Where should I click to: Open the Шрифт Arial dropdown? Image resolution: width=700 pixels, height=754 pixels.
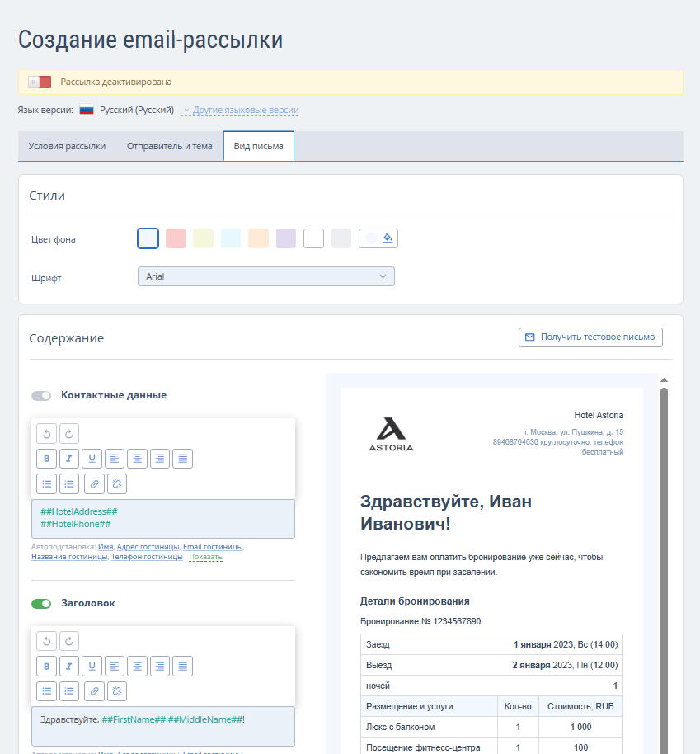265,276
